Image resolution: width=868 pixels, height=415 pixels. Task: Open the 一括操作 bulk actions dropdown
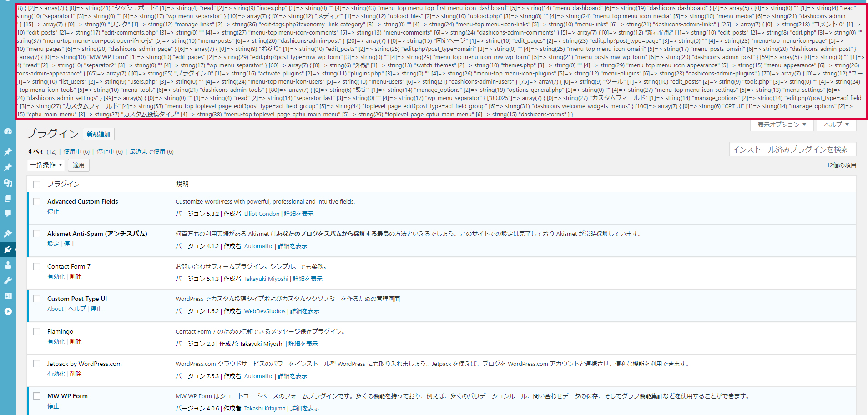pyautogui.click(x=46, y=165)
